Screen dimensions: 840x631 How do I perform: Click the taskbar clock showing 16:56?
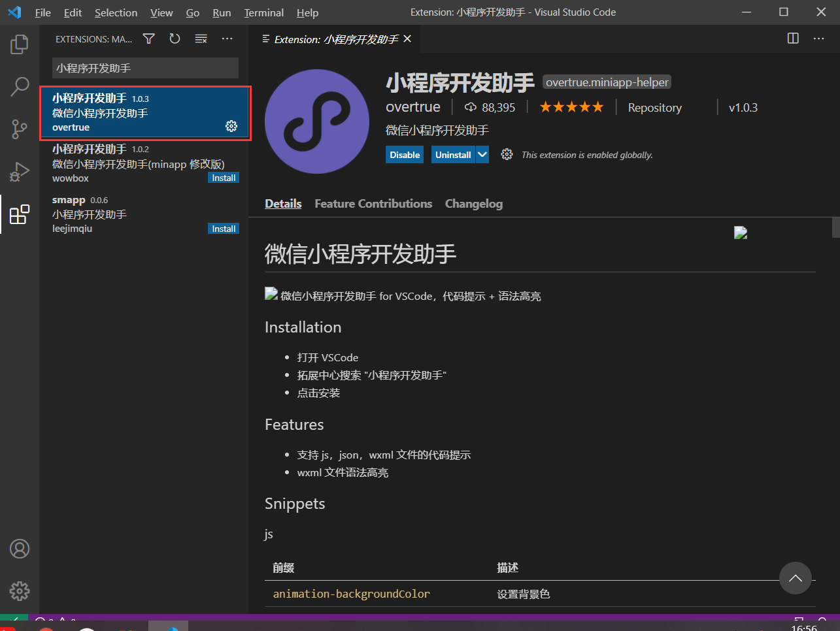(x=804, y=627)
